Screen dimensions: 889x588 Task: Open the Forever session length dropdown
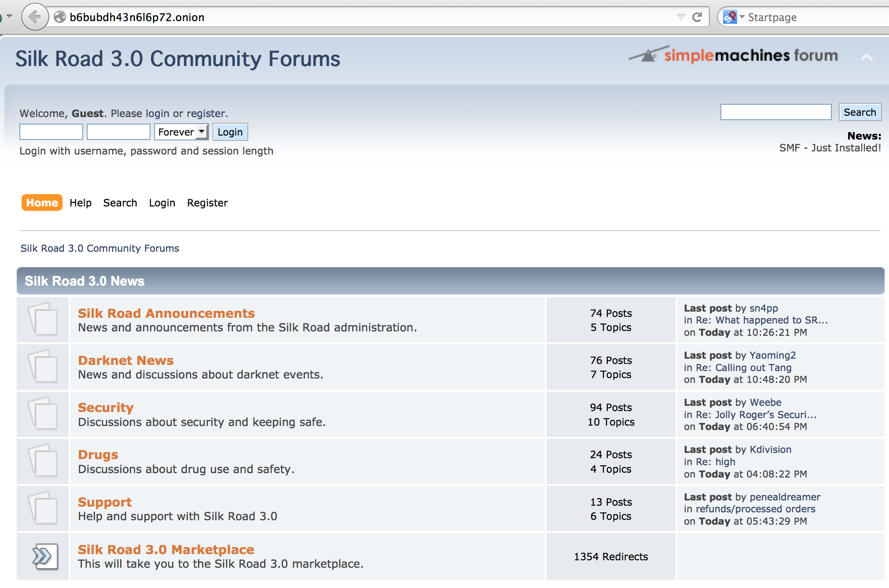(181, 132)
